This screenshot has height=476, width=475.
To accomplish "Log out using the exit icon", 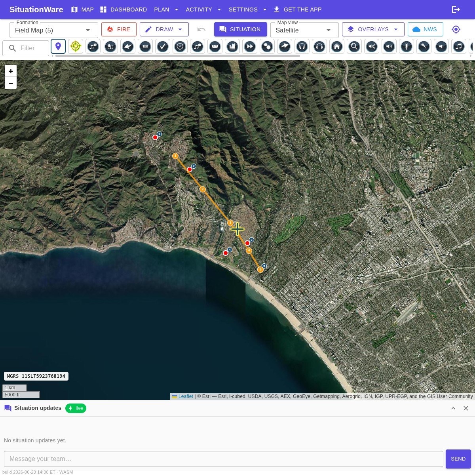I will click(456, 10).
